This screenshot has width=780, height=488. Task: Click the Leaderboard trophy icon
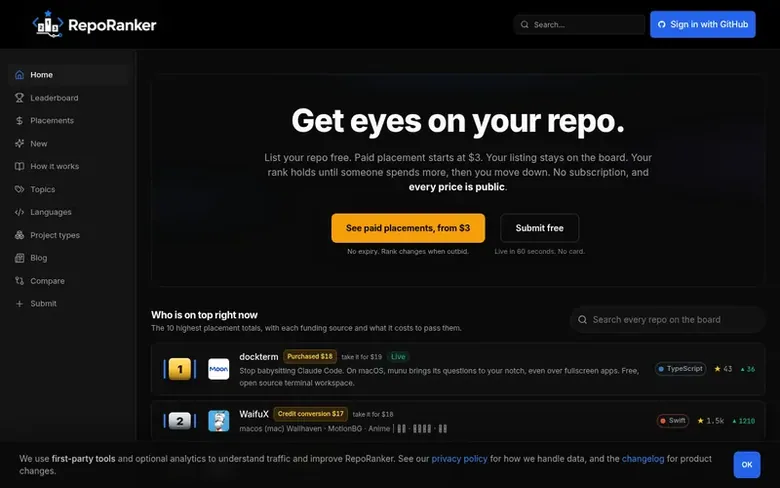coord(19,98)
